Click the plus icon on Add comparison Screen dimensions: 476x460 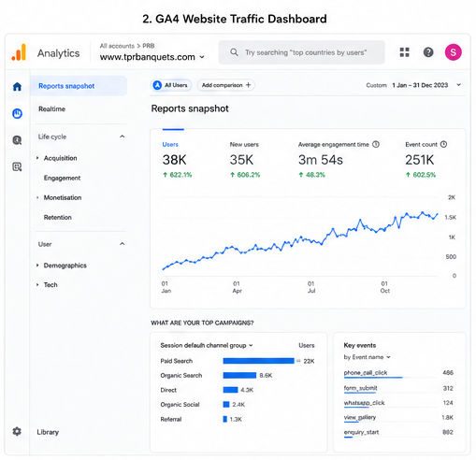click(x=248, y=85)
